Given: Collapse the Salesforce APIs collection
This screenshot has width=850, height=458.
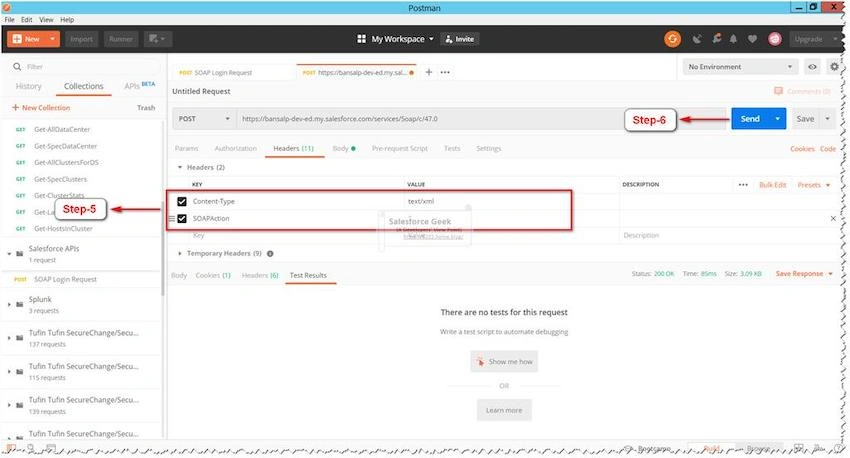Looking at the screenshot, I should 9,254.
